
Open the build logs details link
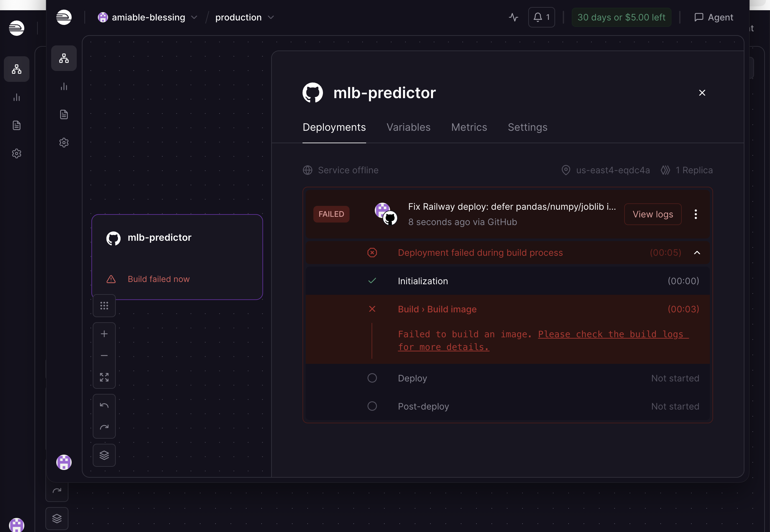[x=613, y=334]
